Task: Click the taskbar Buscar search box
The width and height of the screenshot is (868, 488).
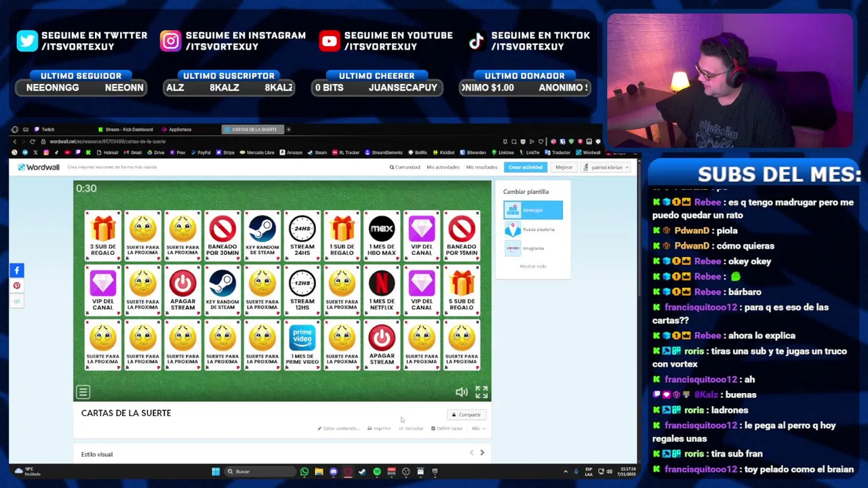Action: (259, 472)
